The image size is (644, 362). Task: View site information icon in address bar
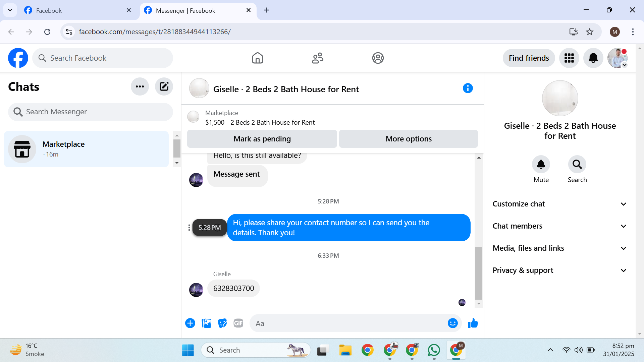tap(69, 32)
